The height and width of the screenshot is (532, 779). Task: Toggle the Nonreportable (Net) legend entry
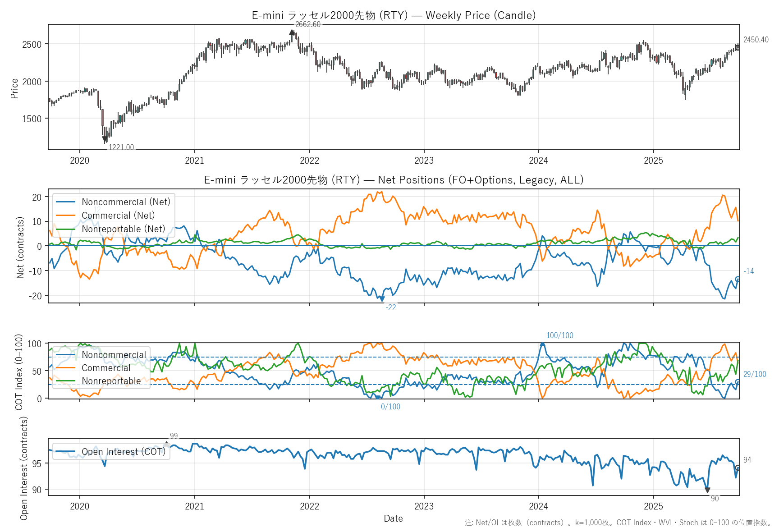123,229
